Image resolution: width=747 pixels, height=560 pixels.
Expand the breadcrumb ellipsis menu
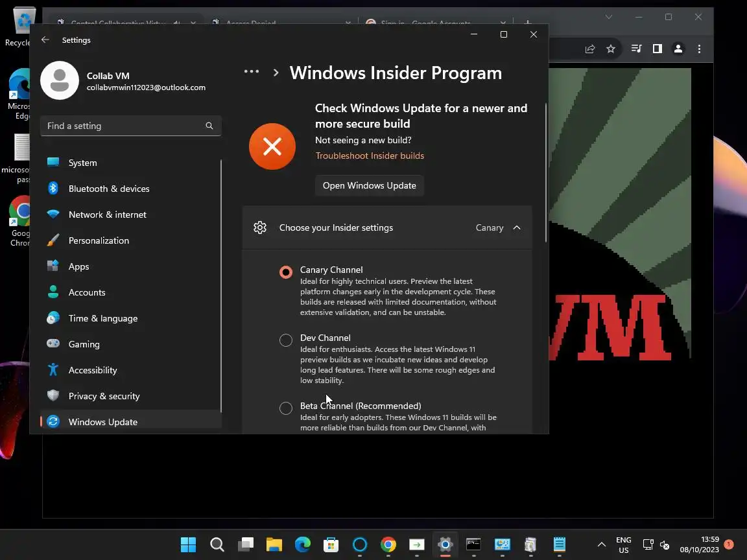click(x=252, y=72)
